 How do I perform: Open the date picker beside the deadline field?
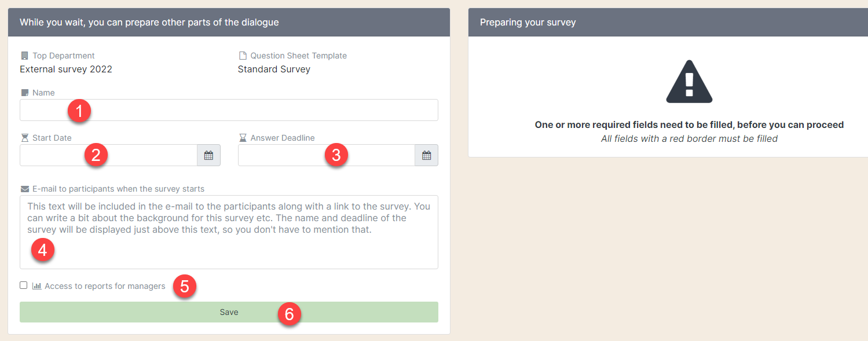427,155
